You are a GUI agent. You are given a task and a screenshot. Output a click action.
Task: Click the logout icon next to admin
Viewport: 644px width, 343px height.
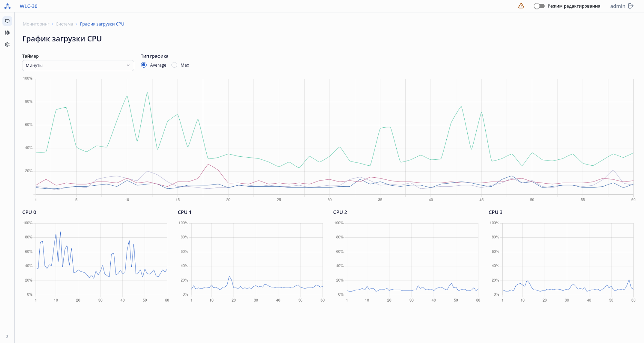pos(631,6)
